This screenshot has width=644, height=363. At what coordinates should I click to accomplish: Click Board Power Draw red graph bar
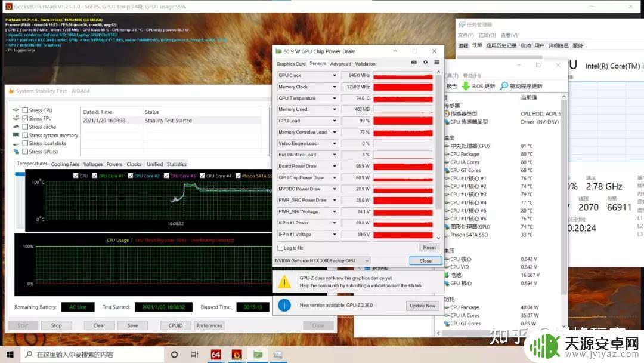[403, 166]
